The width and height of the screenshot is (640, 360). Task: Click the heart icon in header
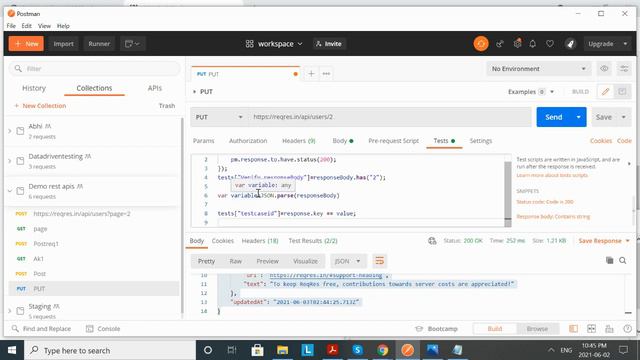pyautogui.click(x=550, y=44)
